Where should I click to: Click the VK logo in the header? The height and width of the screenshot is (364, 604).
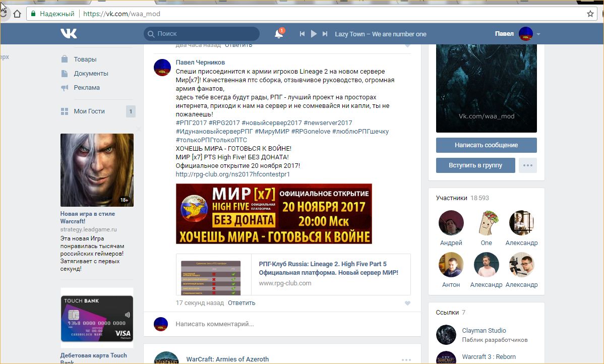coord(69,33)
